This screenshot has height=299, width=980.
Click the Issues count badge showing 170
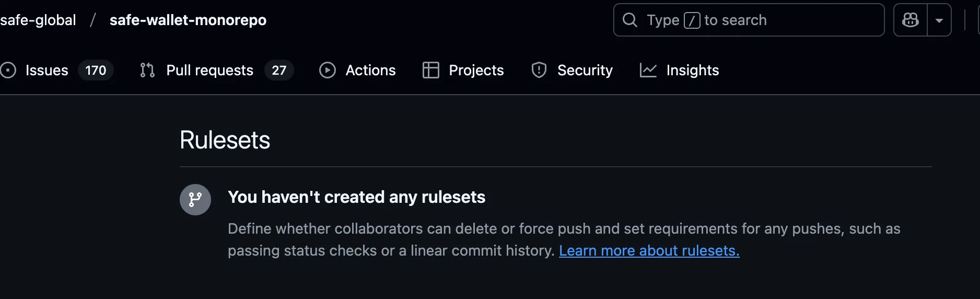[x=96, y=70]
